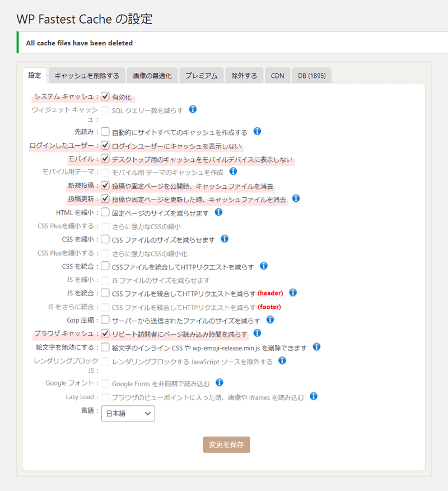Click disabled レンダリングブロック JS checkbox
The height and width of the screenshot is (491, 448).
click(105, 362)
